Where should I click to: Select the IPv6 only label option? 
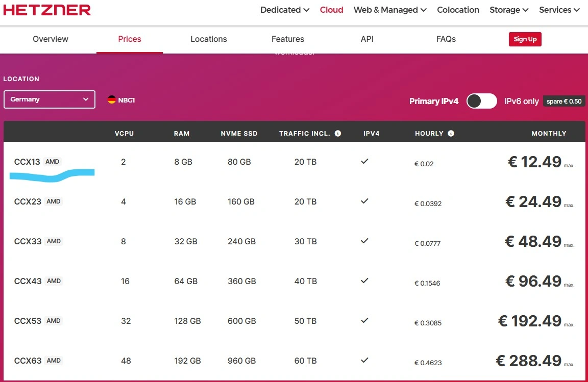[521, 101]
